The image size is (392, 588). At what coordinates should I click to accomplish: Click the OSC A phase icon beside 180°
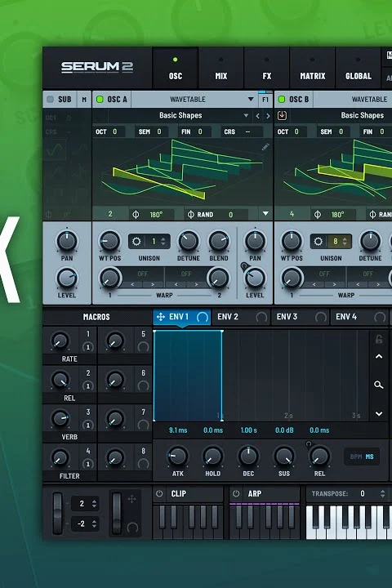pyautogui.click(x=136, y=215)
